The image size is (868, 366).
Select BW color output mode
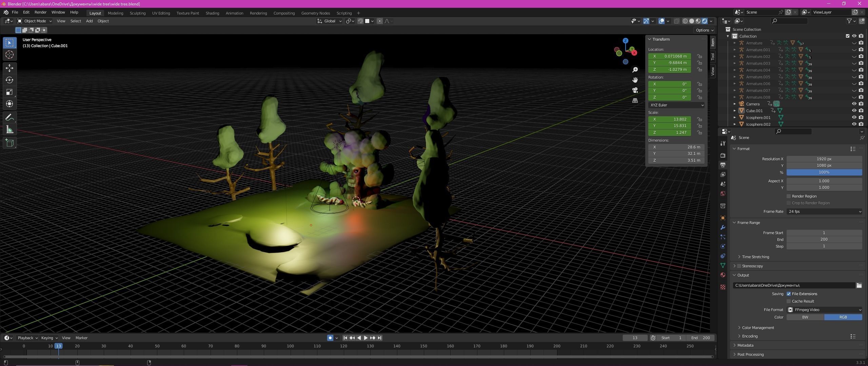pyautogui.click(x=805, y=317)
